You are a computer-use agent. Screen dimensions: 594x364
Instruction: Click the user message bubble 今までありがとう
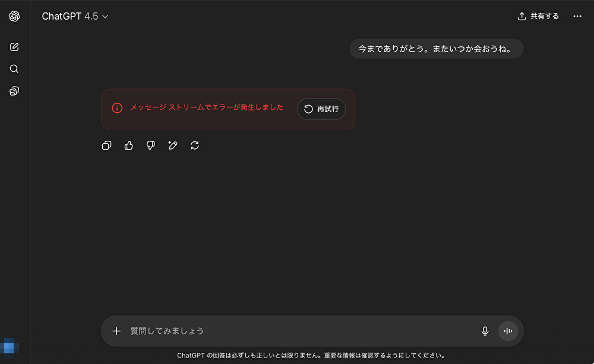436,49
